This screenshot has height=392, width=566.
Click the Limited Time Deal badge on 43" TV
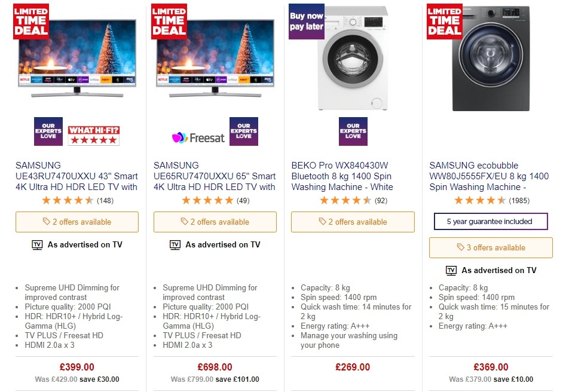pos(30,22)
